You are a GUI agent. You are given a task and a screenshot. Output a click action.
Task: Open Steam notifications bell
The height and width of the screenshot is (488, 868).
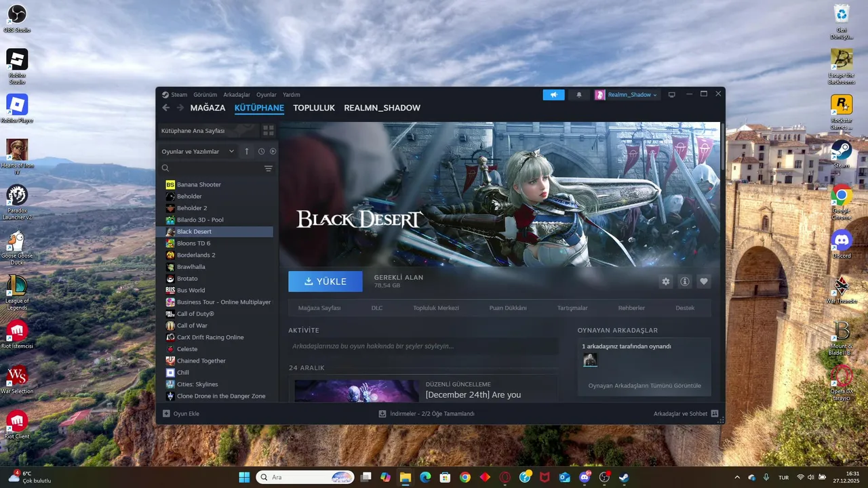point(578,95)
